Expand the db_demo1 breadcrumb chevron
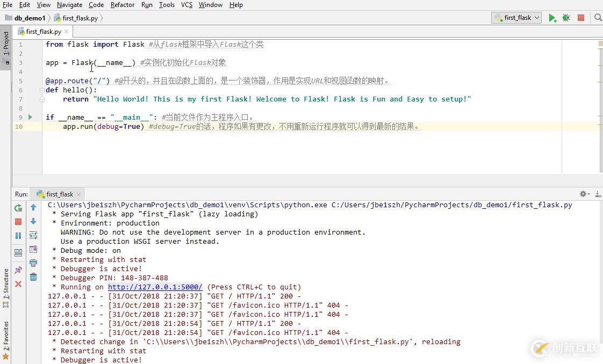The height and width of the screenshot is (364, 603). click(48, 18)
